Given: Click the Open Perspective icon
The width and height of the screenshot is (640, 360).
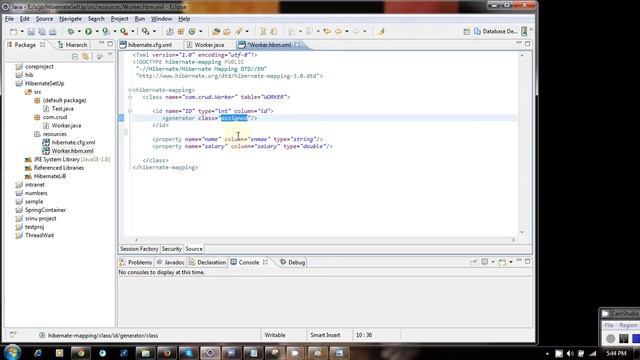Looking at the screenshot, I should (467, 31).
